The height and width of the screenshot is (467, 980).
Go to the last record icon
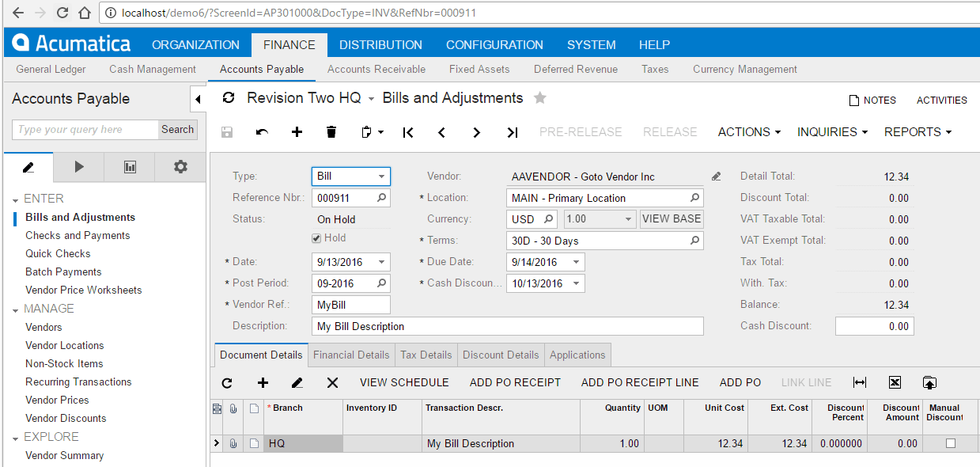pyautogui.click(x=512, y=132)
